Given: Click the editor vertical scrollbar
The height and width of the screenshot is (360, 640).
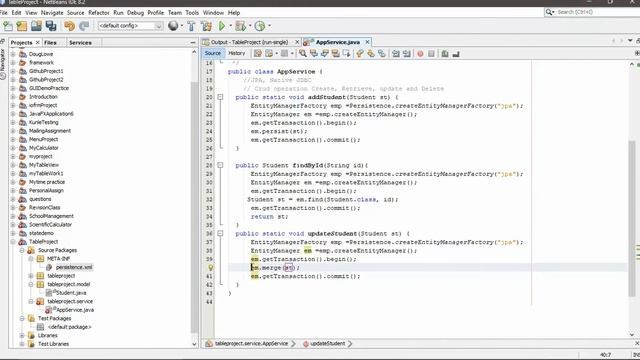Looking at the screenshot, I should 632,219.
